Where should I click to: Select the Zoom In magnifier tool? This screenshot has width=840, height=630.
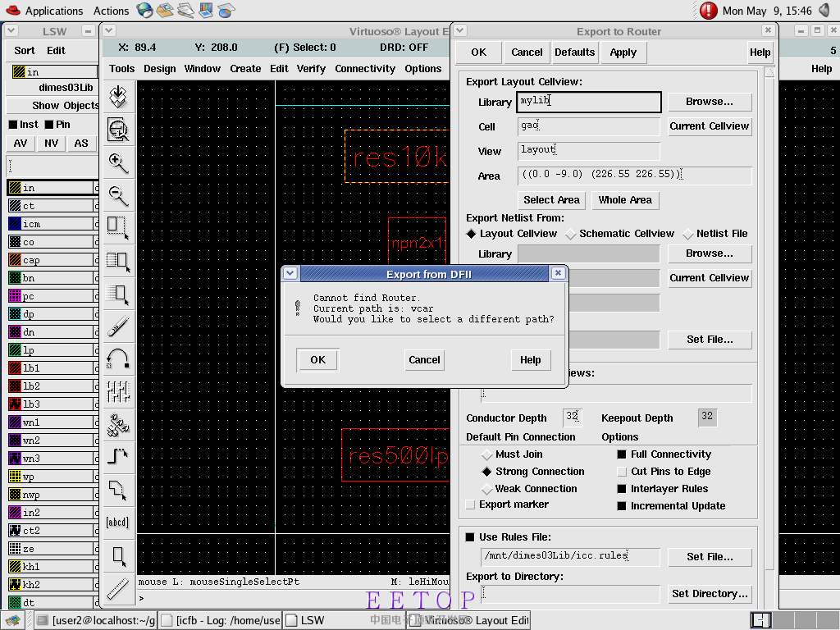(x=118, y=163)
